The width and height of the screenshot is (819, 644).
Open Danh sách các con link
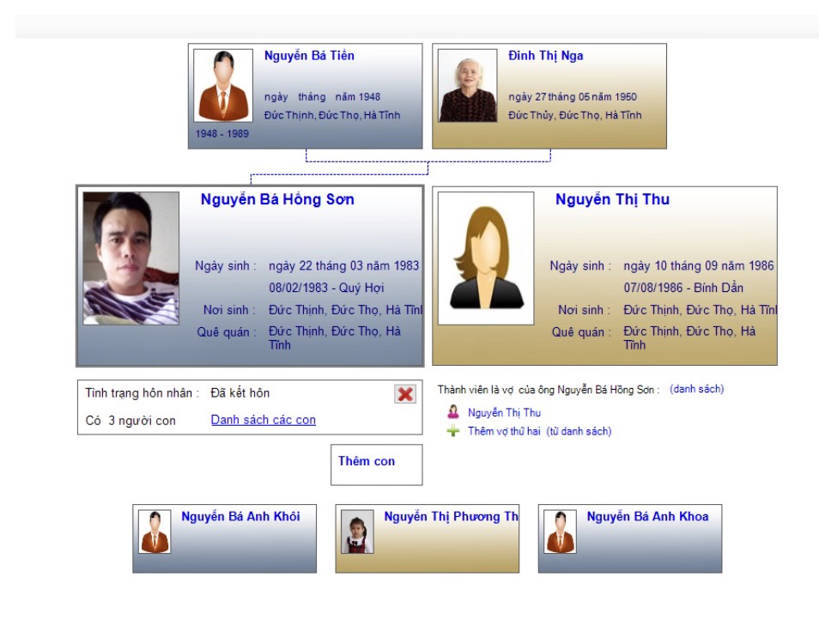click(x=264, y=420)
